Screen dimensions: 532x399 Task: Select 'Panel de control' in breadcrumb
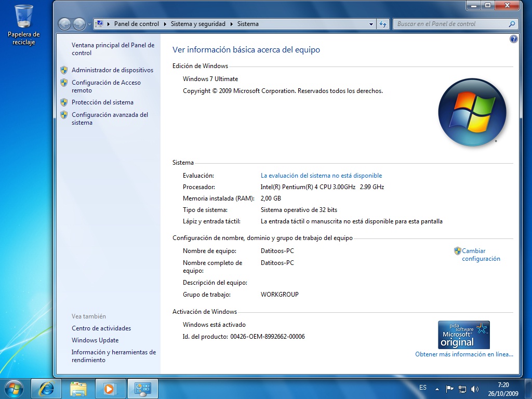(136, 24)
